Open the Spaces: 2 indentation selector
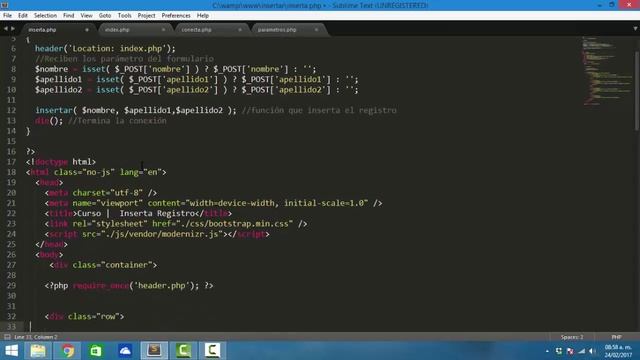This screenshot has height=360, width=640. (572, 337)
